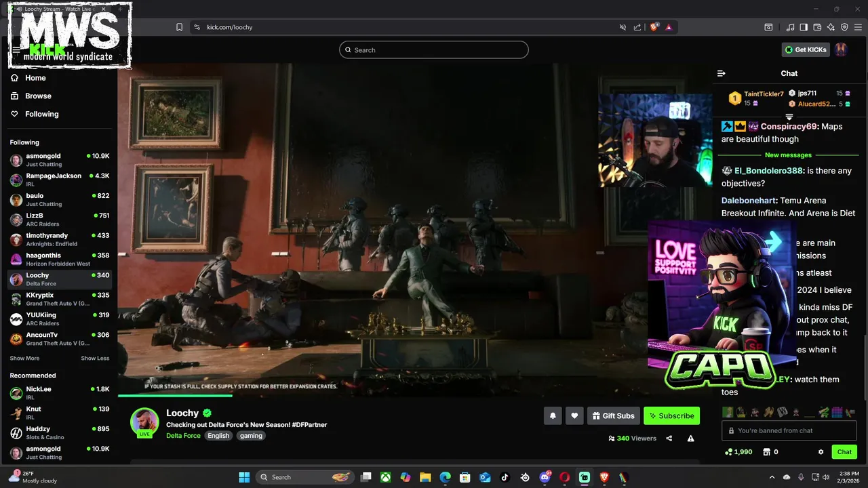Open LizzB channel in sidebar

coord(60,220)
